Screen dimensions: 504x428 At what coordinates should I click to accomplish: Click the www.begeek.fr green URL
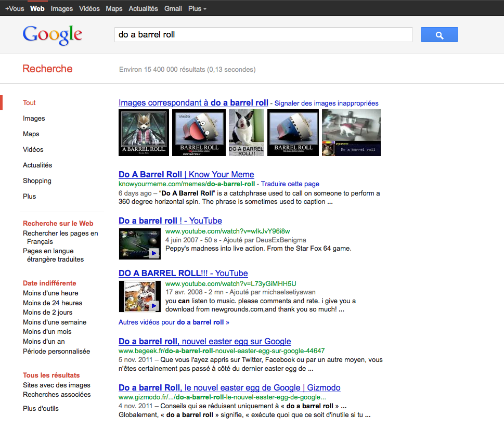(x=222, y=351)
